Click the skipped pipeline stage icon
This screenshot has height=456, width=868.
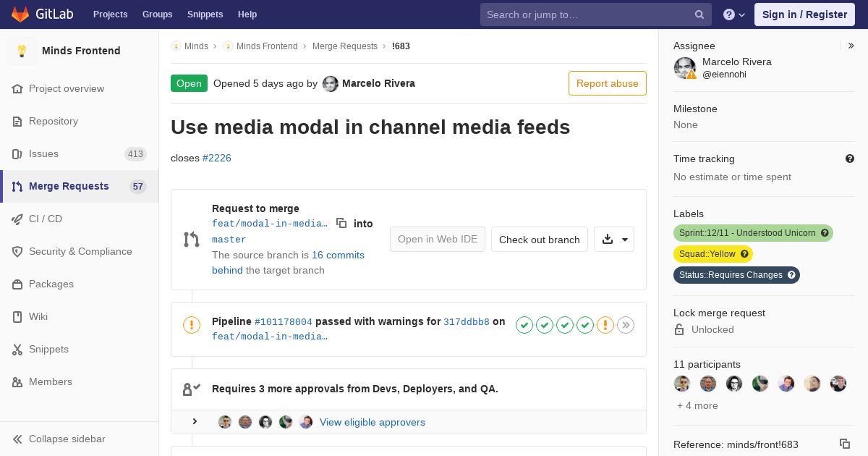626,325
